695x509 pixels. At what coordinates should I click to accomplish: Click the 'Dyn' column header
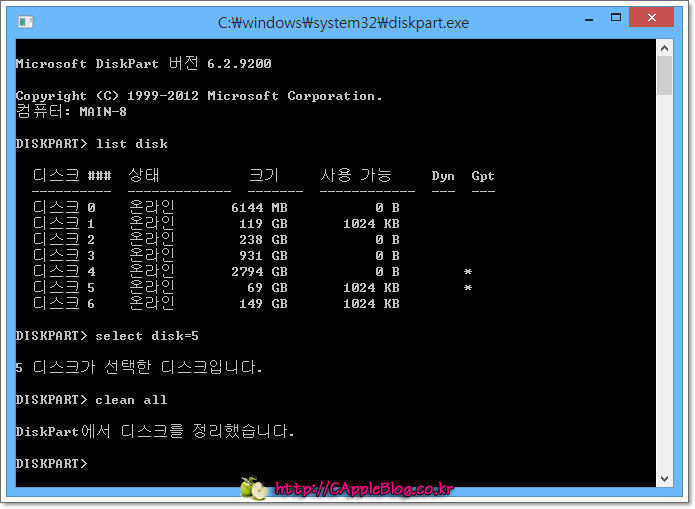tap(443, 176)
